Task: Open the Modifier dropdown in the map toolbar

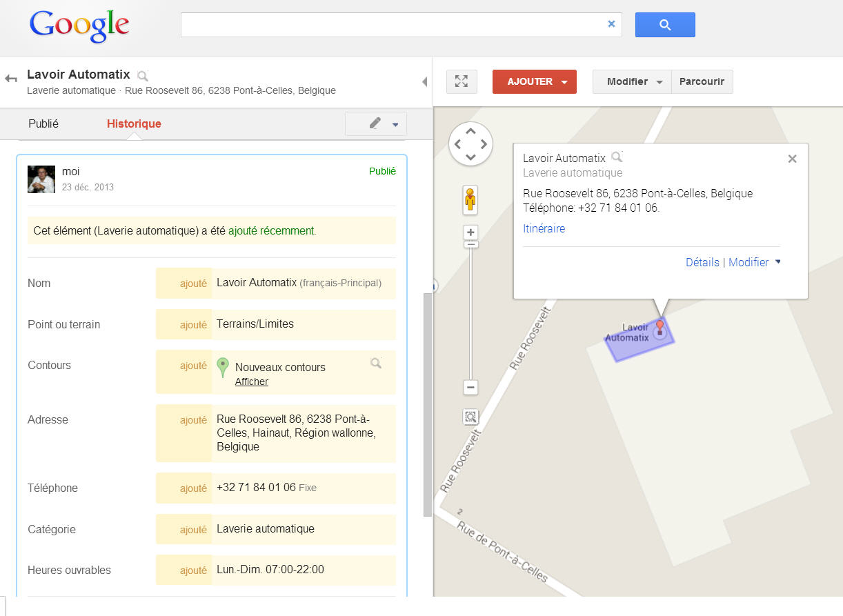Action: point(632,81)
